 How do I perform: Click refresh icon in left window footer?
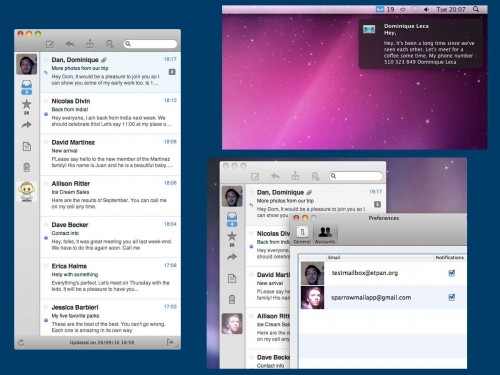(x=21, y=342)
